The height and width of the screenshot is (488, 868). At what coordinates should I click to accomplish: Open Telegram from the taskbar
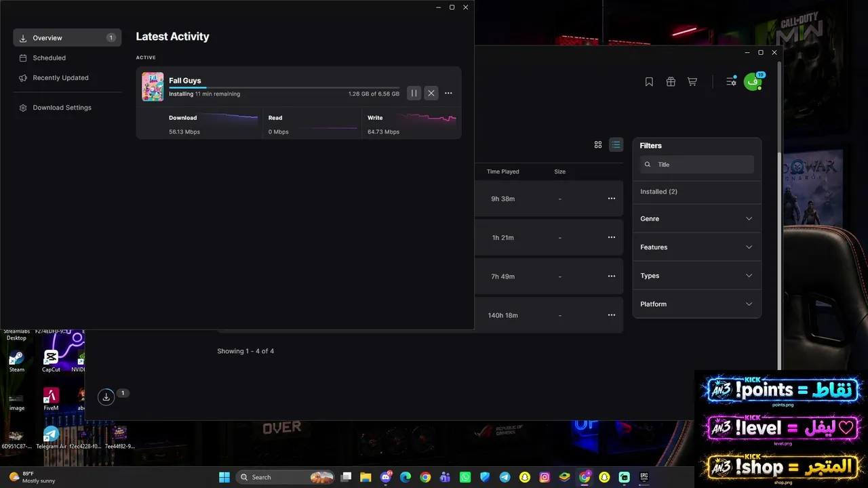coord(505,477)
